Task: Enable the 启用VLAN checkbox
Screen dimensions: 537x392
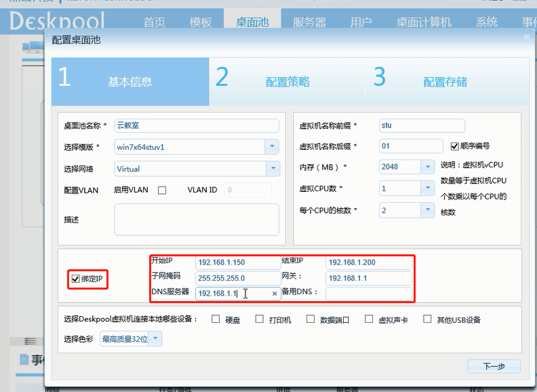Action: pyautogui.click(x=162, y=190)
